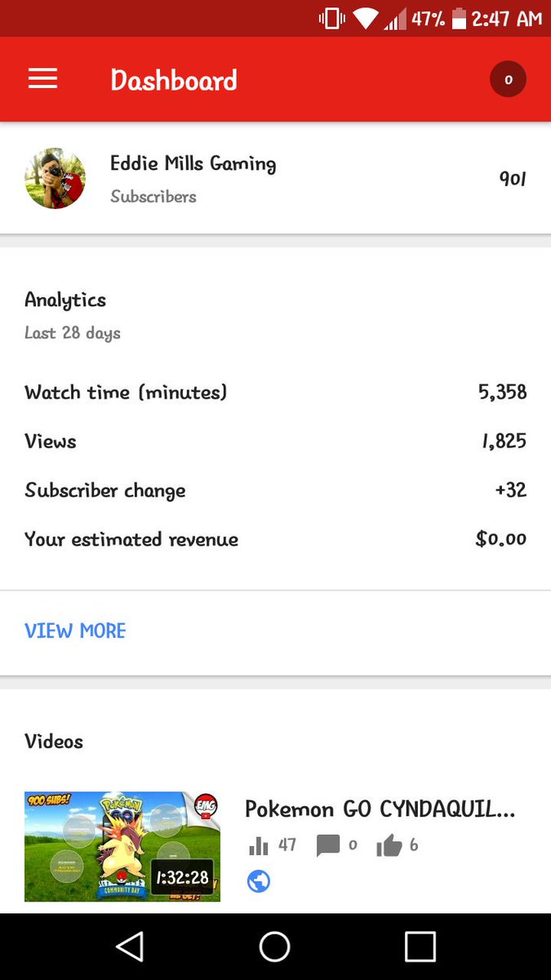Tap the cellular signal icon in the status bar

coord(395,19)
